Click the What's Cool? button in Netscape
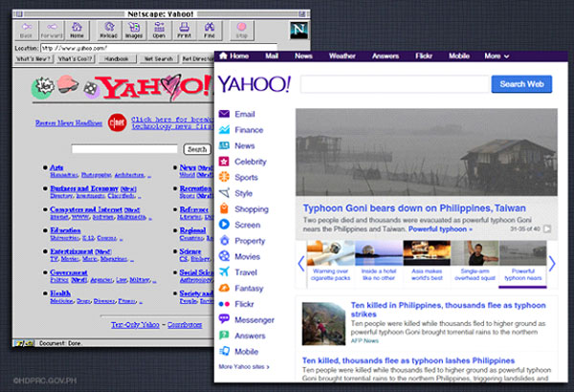Image resolution: width=574 pixels, height=392 pixels. [76, 59]
